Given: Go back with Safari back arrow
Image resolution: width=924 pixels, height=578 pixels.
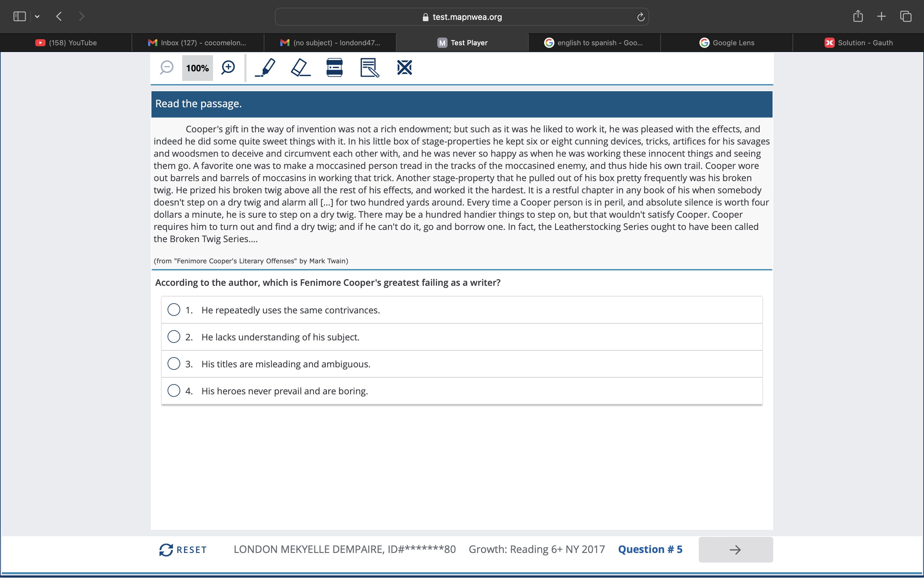Looking at the screenshot, I should point(59,16).
